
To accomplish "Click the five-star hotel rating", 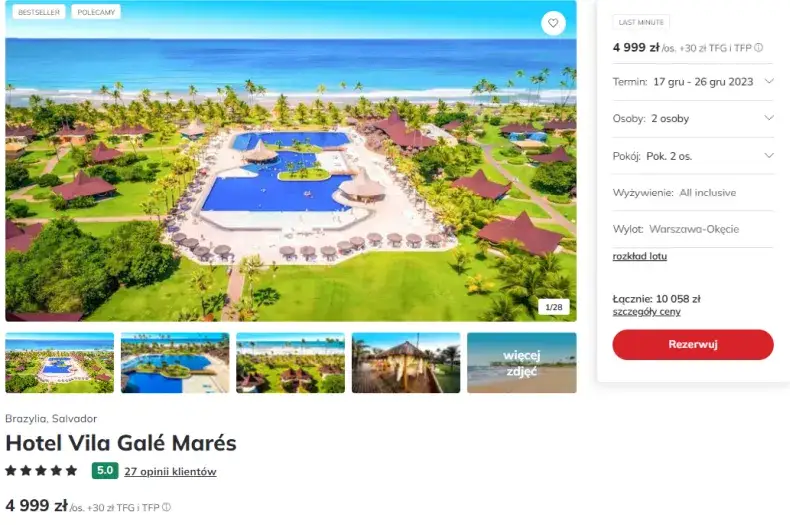I will point(41,471).
